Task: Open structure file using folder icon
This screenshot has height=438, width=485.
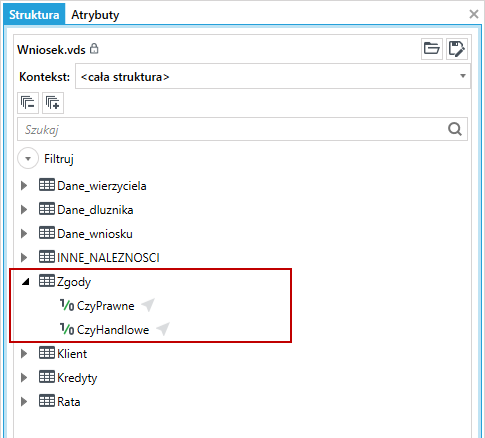Action: click(432, 49)
